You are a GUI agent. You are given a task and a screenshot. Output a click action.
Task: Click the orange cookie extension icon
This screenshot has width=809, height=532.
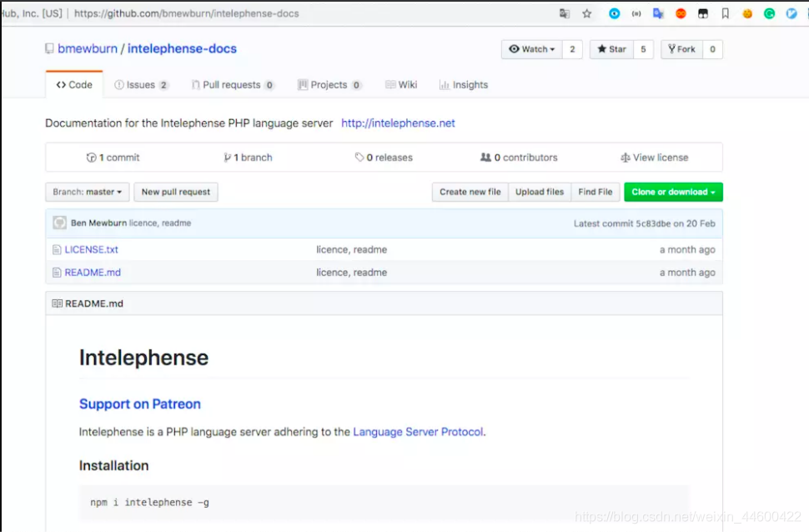pos(747,13)
